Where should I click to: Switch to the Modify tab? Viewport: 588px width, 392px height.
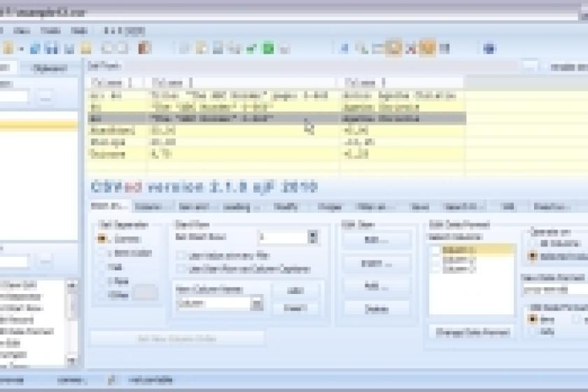[x=286, y=206]
